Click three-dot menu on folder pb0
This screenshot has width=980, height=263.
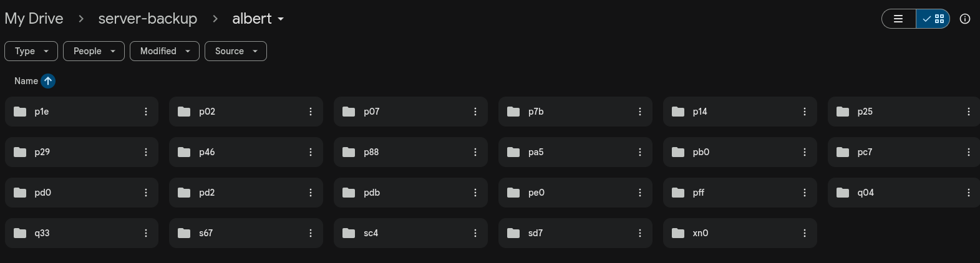(805, 152)
